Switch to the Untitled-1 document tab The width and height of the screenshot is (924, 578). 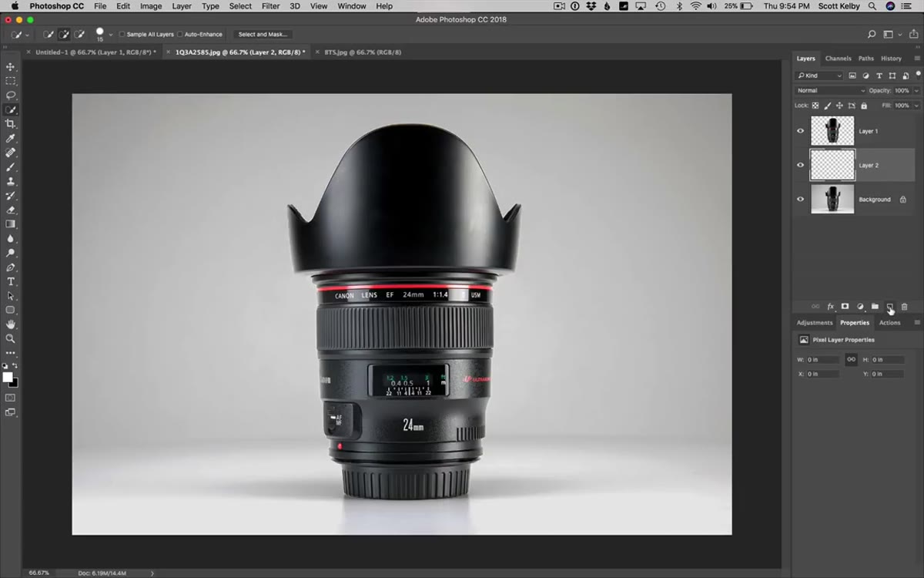[x=95, y=52]
